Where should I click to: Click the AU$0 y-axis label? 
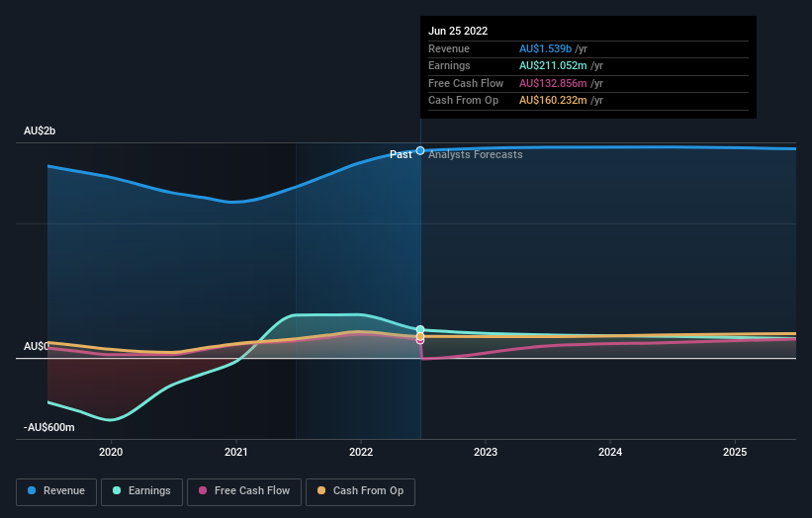(37, 346)
